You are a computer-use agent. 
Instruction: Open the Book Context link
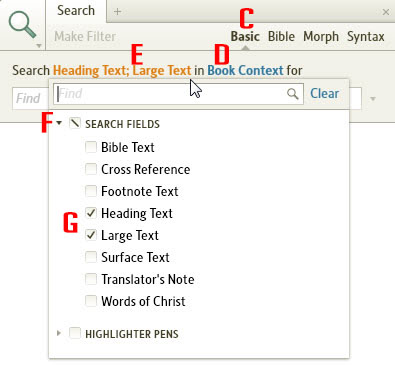point(245,71)
